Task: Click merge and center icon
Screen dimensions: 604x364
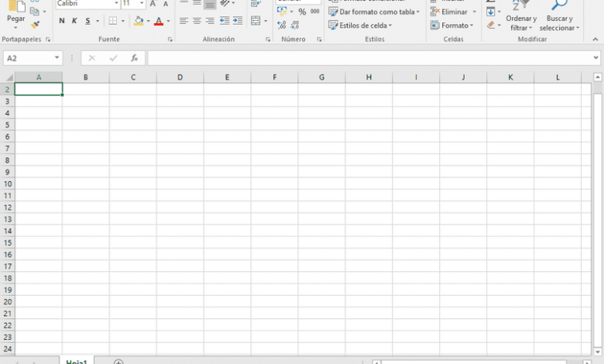Action: [256, 21]
